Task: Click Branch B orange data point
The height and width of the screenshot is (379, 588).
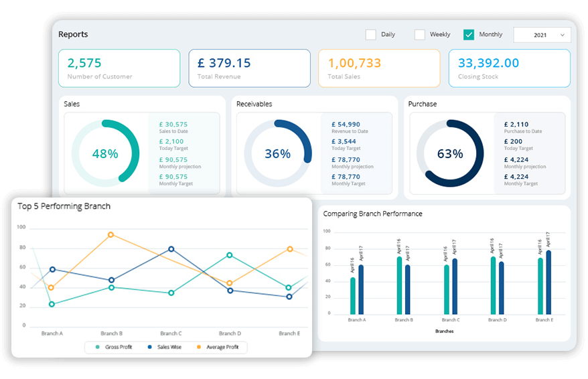Action: click(x=111, y=234)
